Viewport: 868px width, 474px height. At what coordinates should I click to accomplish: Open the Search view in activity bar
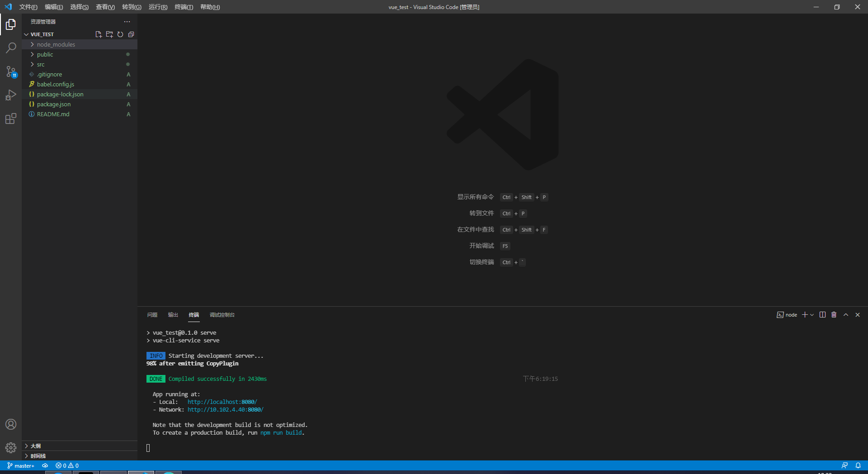(11, 48)
